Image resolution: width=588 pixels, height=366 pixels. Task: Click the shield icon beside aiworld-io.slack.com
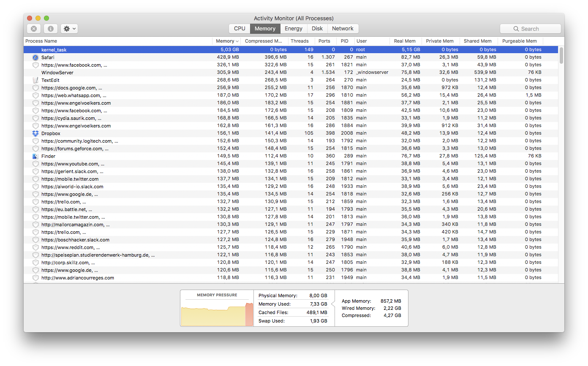tap(35, 187)
